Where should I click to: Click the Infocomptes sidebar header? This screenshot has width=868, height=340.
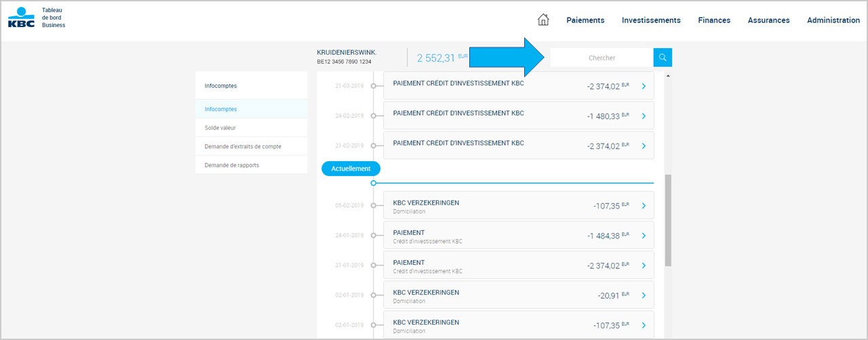pyautogui.click(x=251, y=86)
